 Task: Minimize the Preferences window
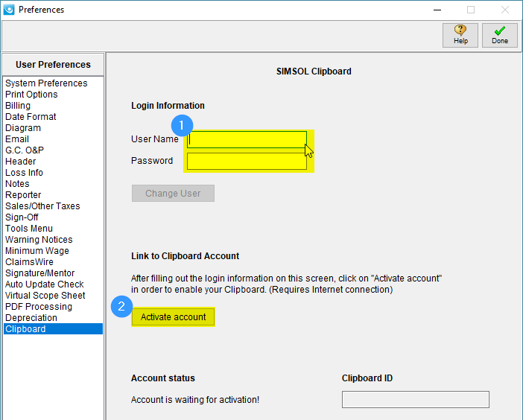click(437, 10)
